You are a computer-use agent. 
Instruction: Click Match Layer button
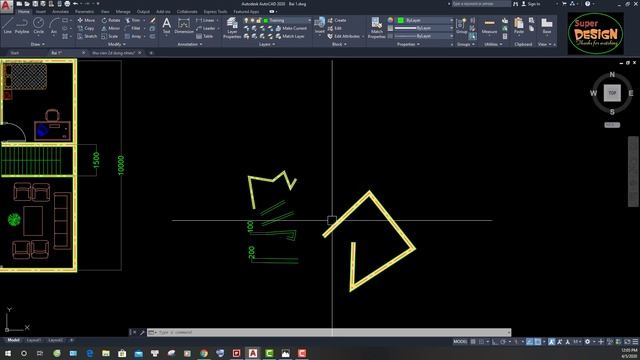pos(290,36)
